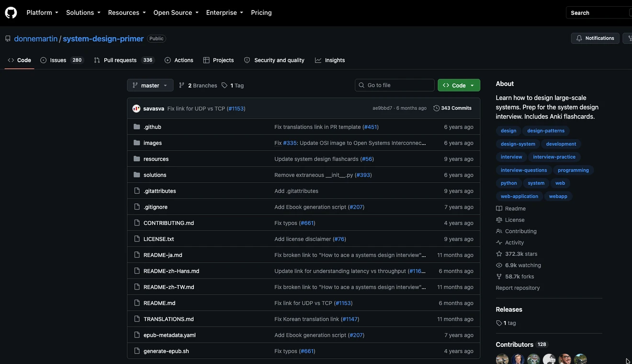Click the fork icon next to 58.7k forks

coord(499,276)
